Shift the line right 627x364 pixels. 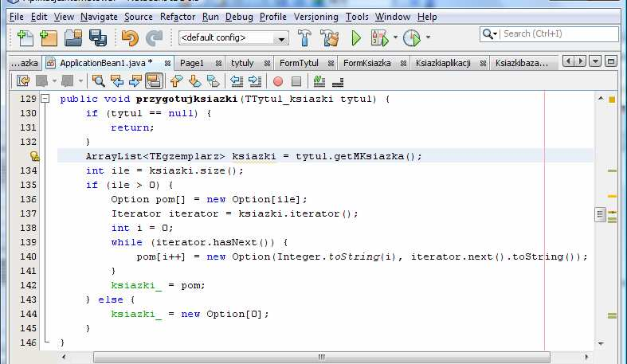pyautogui.click(x=255, y=81)
